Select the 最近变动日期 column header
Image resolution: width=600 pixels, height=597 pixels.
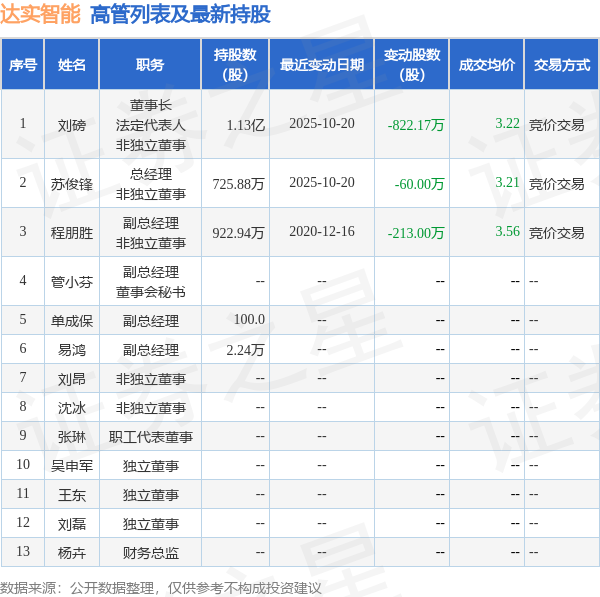click(321, 64)
